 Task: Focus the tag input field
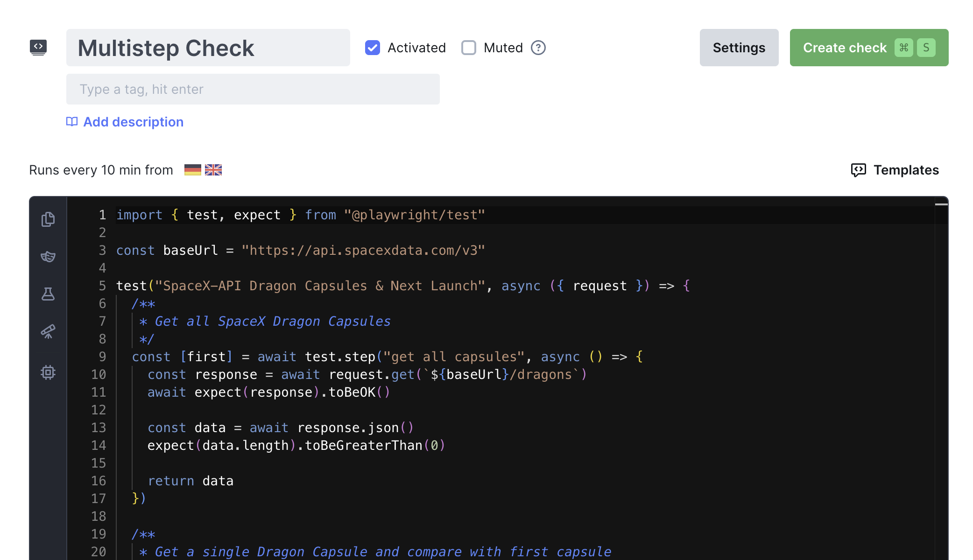[253, 89]
